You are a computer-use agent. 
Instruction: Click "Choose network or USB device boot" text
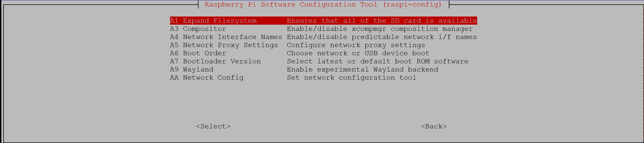tap(358, 53)
